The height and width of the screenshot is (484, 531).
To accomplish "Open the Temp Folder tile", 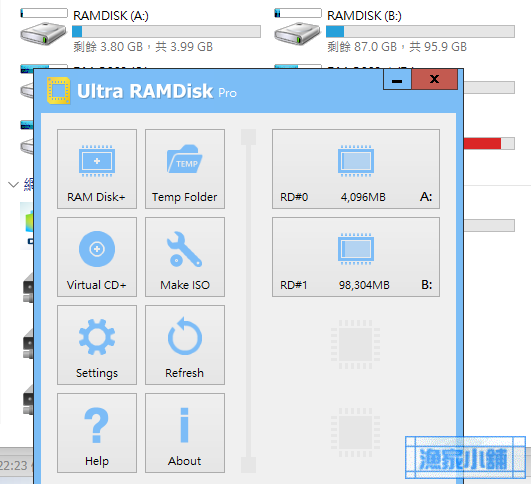I will click(x=185, y=169).
